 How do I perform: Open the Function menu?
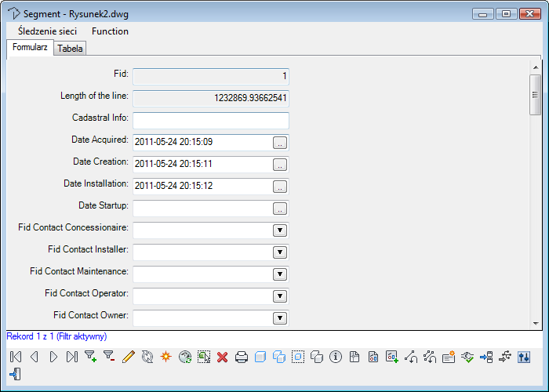coord(110,31)
